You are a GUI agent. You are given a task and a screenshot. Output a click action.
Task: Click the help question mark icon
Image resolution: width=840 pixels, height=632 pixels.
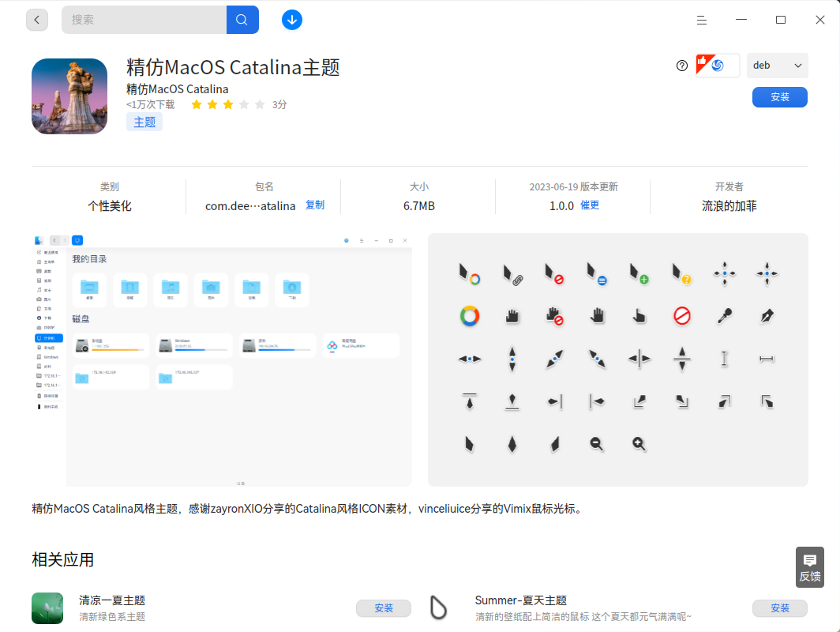coord(682,66)
